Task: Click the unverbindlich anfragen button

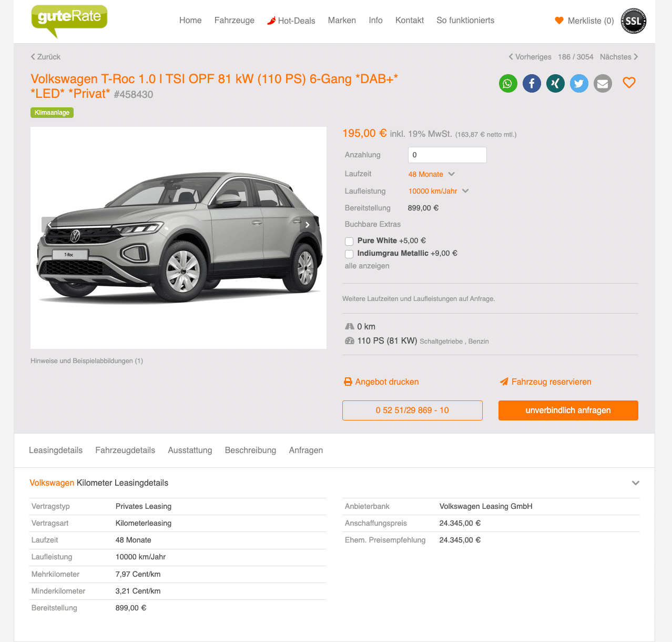Action: (x=568, y=410)
